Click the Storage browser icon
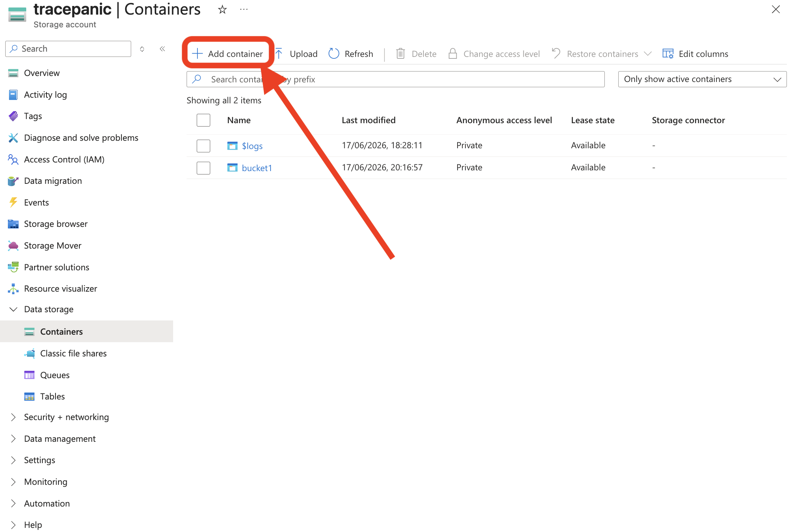The height and width of the screenshot is (532, 794). (x=13, y=224)
